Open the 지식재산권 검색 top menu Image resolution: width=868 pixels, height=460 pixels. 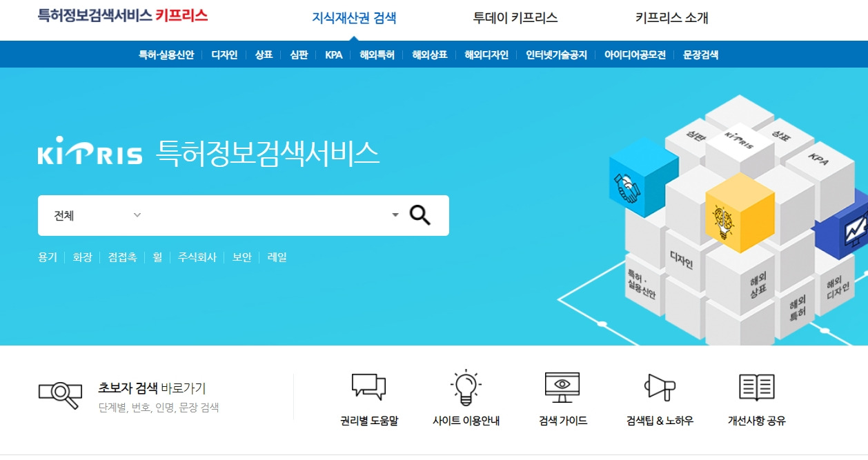pyautogui.click(x=355, y=19)
